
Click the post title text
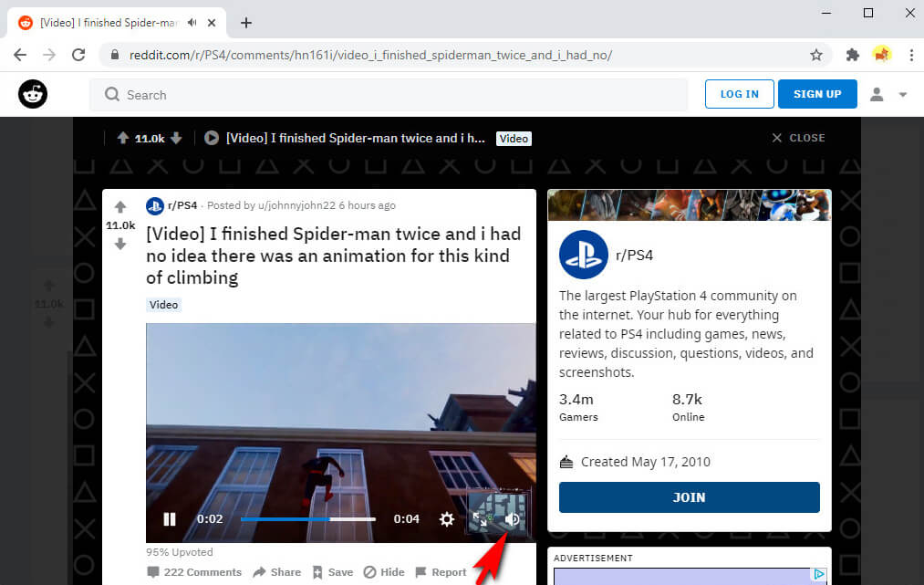point(334,256)
